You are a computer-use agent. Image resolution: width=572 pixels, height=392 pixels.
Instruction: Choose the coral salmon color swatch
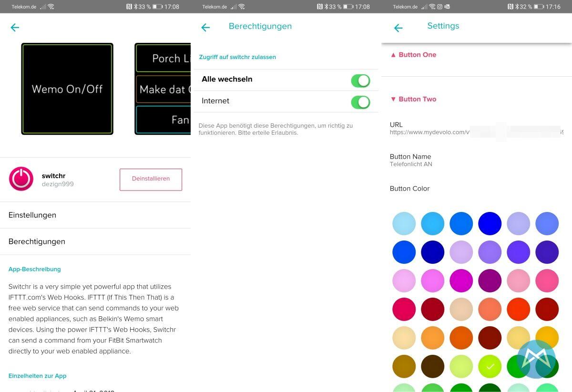tap(490, 309)
